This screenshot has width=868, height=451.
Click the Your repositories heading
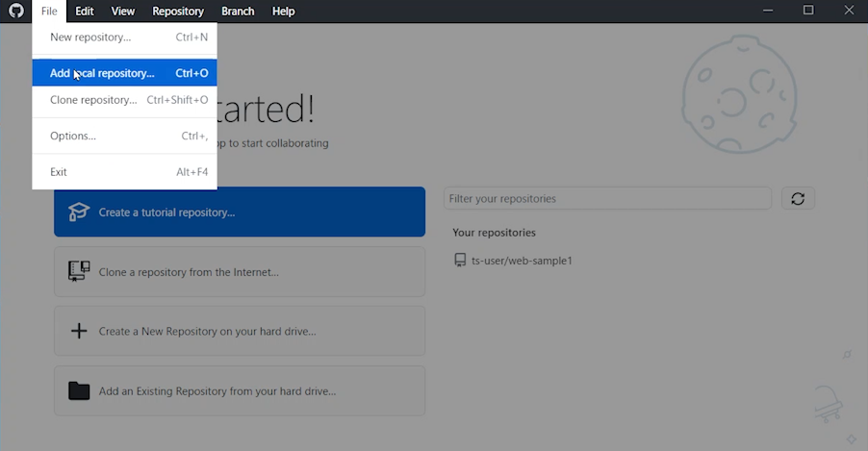[x=494, y=233]
